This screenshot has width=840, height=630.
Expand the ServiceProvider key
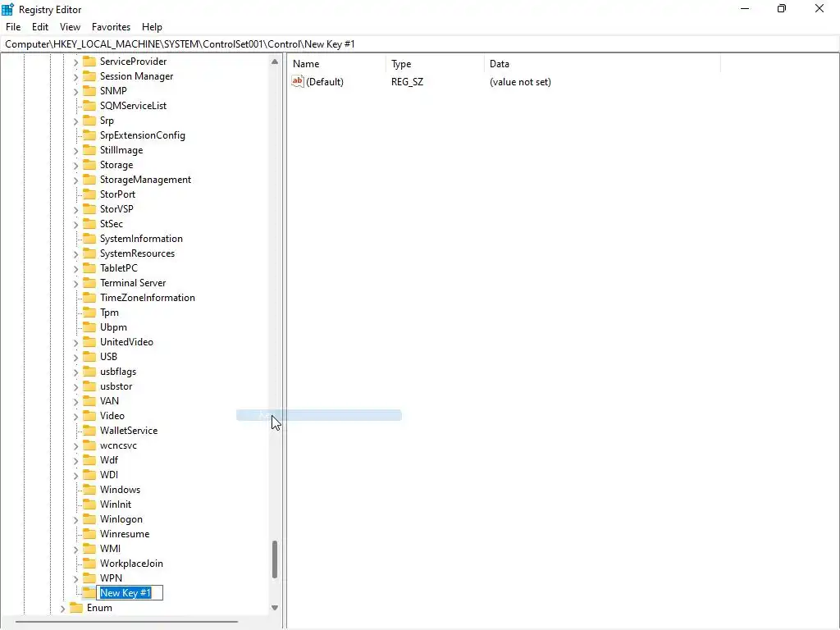pyautogui.click(x=75, y=62)
